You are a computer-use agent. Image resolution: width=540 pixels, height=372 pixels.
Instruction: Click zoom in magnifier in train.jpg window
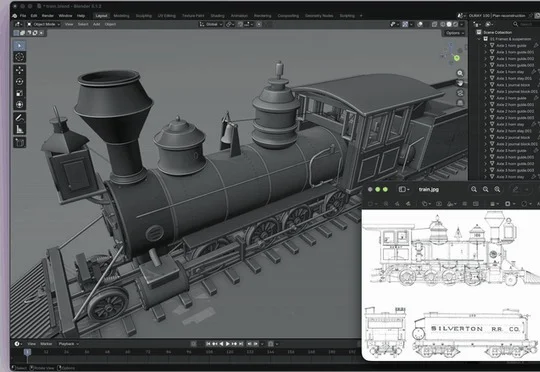[497, 189]
